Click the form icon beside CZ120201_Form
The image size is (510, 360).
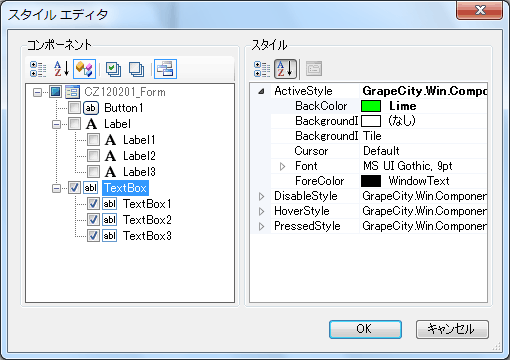(x=72, y=92)
